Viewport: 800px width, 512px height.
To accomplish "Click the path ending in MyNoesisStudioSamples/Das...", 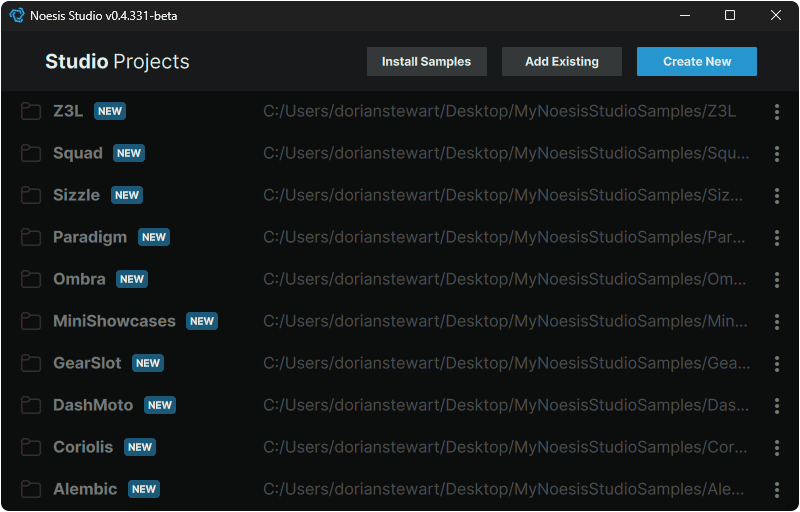I will [x=507, y=405].
